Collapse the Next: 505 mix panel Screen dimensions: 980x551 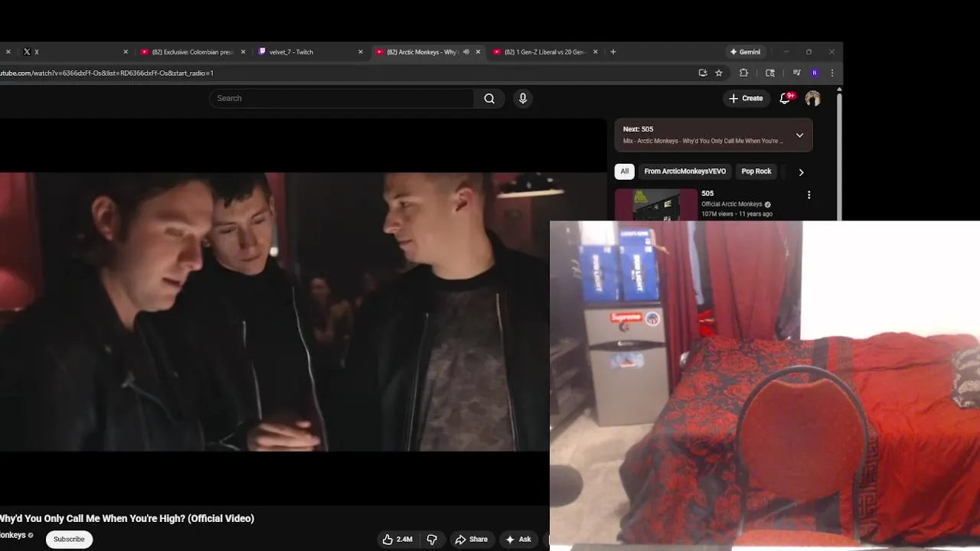click(799, 135)
